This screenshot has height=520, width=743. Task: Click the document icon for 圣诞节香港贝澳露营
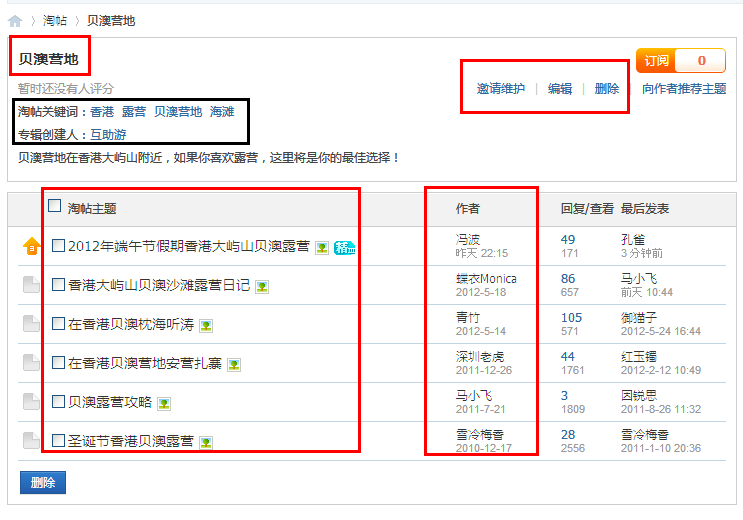click(31, 440)
